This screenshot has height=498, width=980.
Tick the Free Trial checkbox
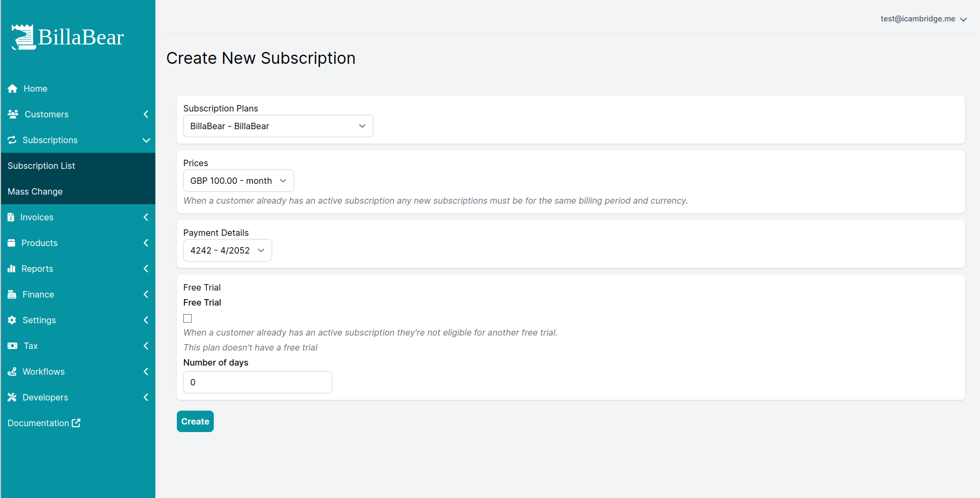(188, 318)
